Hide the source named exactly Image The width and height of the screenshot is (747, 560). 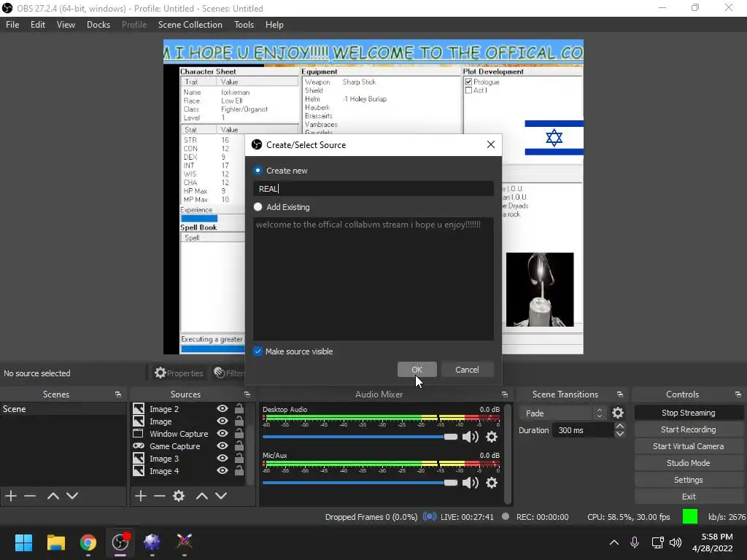[x=222, y=421]
